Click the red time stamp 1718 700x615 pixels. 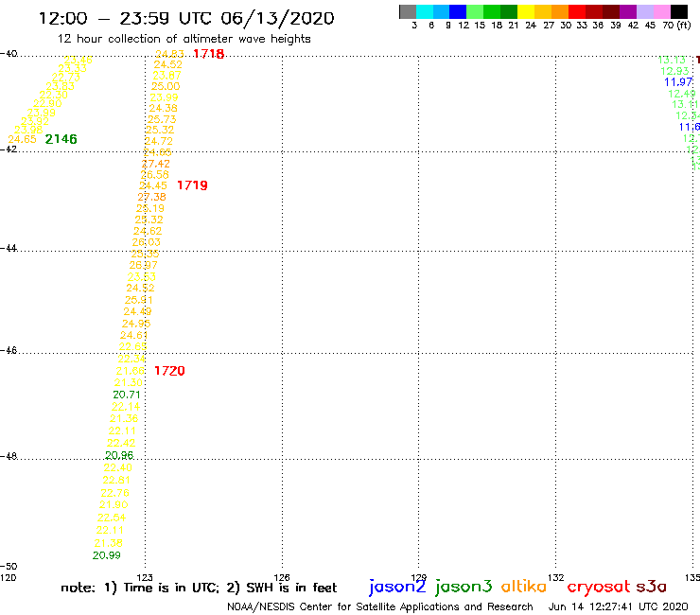(x=208, y=54)
